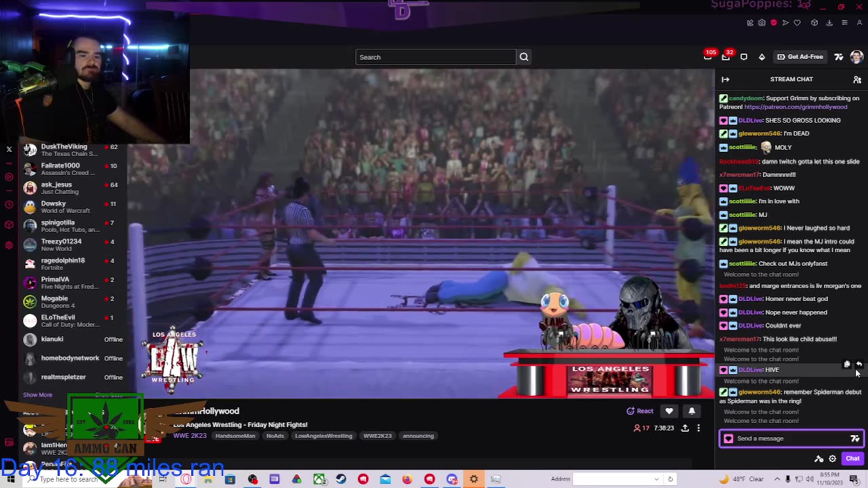Screen dimensions: 868x488
Task: Click Send a message chat input
Action: [791, 439]
